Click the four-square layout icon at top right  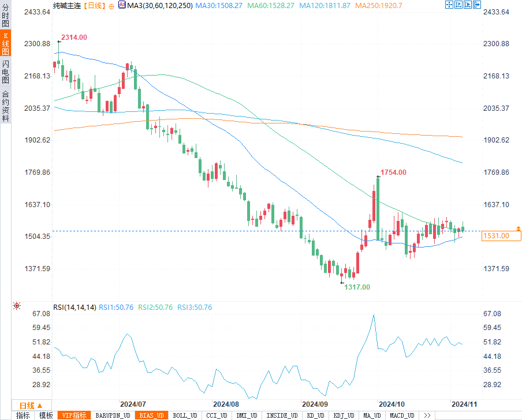pos(450,5)
